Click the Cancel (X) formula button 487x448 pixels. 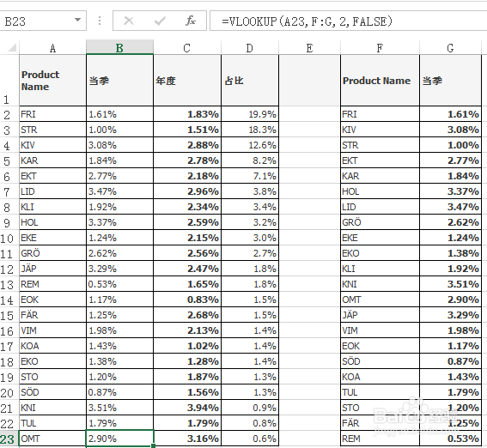tap(128, 21)
